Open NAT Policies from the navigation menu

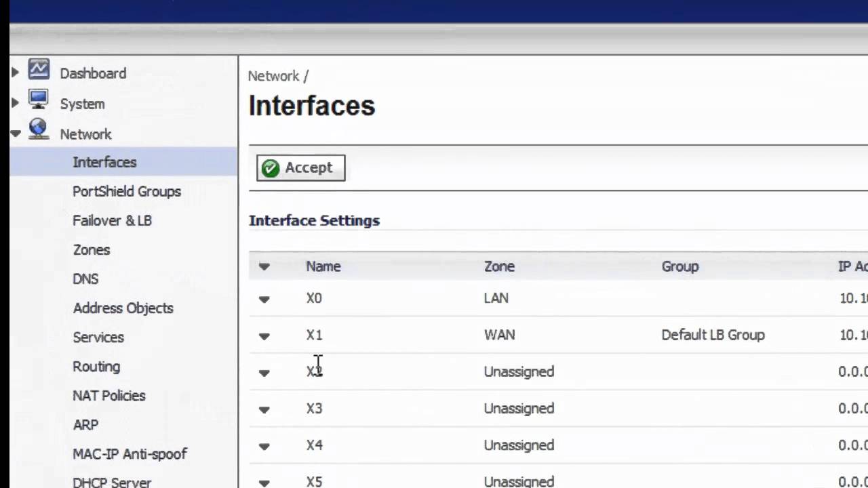click(x=108, y=395)
